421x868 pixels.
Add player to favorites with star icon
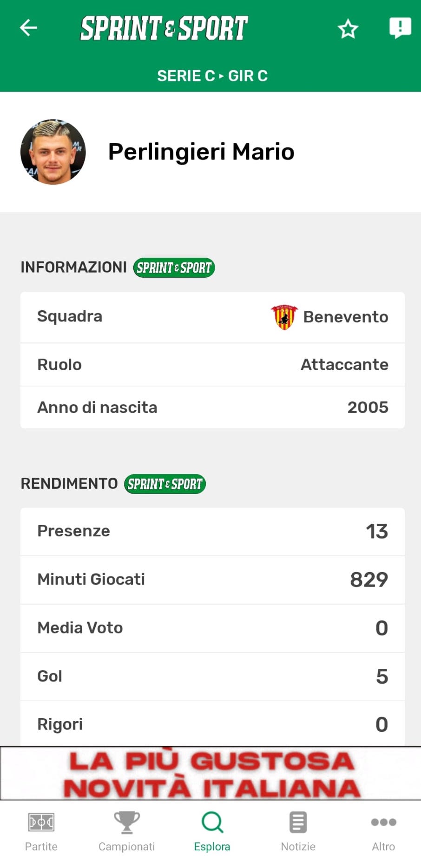tap(348, 29)
